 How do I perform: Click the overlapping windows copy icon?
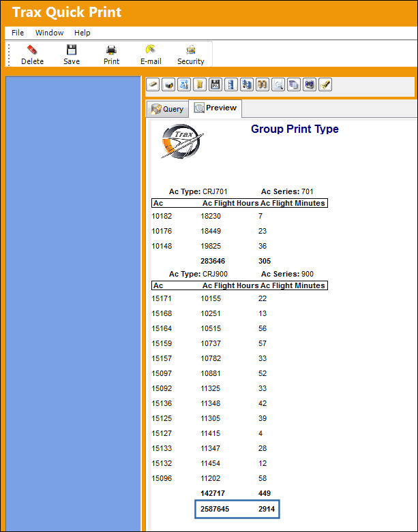click(x=293, y=84)
